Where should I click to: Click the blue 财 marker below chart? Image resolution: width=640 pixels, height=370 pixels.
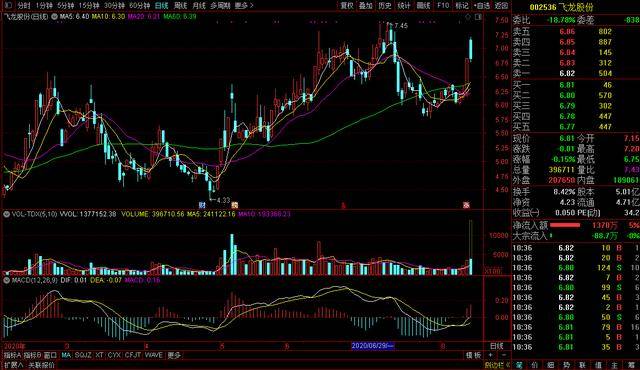coord(202,205)
